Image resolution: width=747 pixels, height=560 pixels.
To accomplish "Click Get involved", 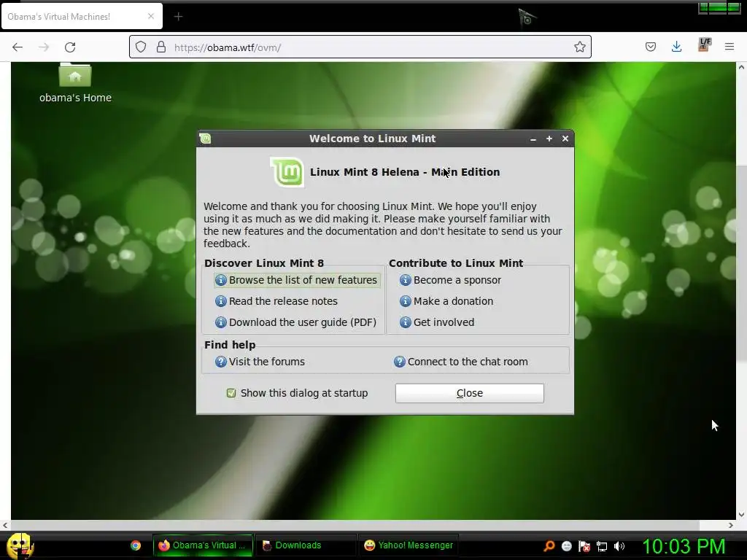I will point(437,322).
